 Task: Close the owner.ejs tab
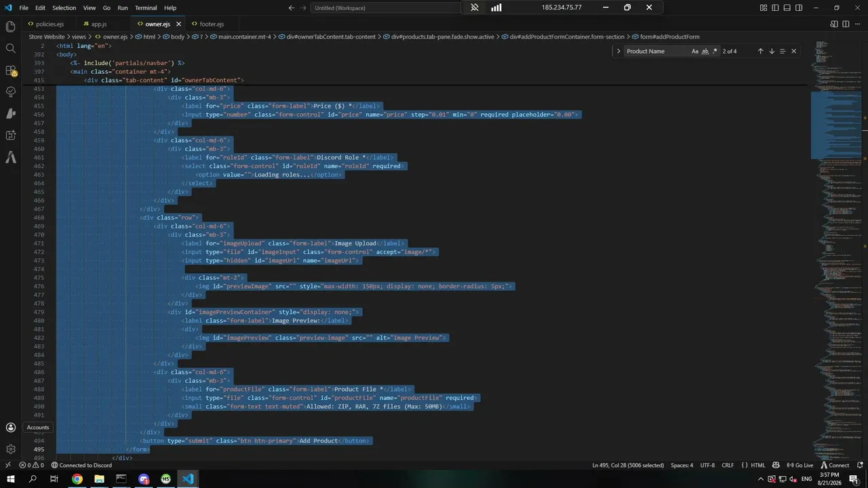[x=178, y=24]
